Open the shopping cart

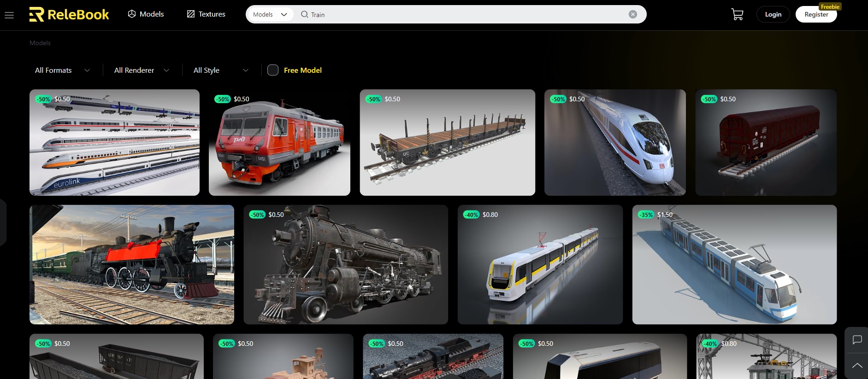pos(737,15)
